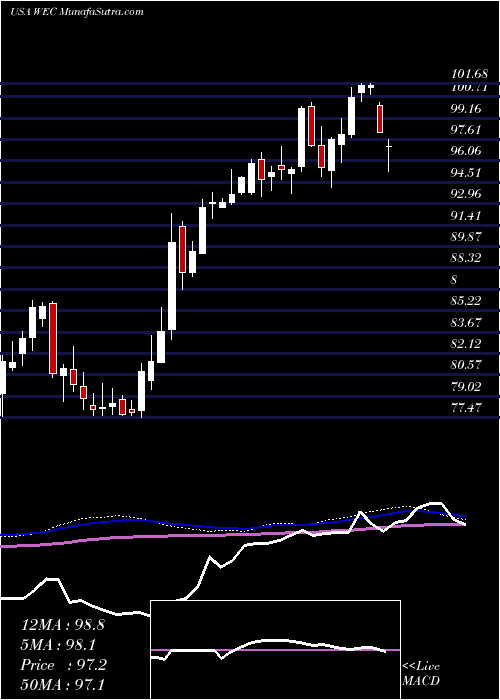Click the 83.67 price axis label
The image size is (500, 700).
tap(467, 322)
